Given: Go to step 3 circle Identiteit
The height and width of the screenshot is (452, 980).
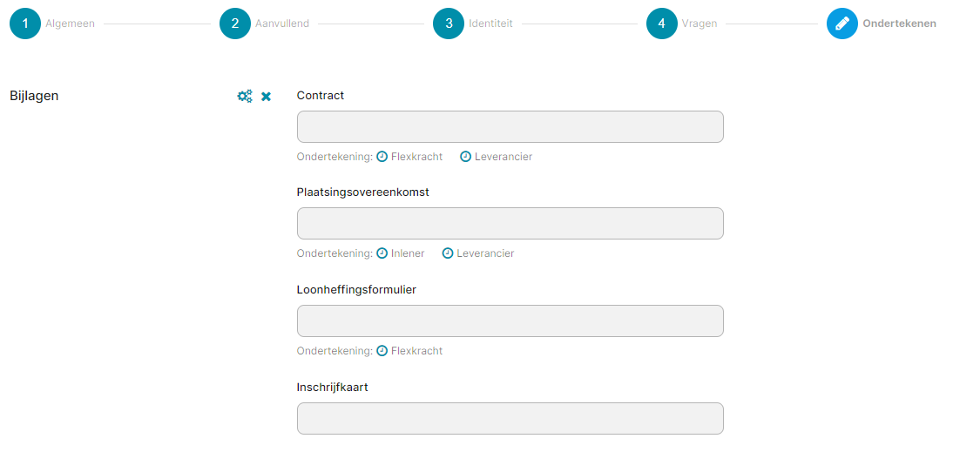Looking at the screenshot, I should (x=449, y=24).
